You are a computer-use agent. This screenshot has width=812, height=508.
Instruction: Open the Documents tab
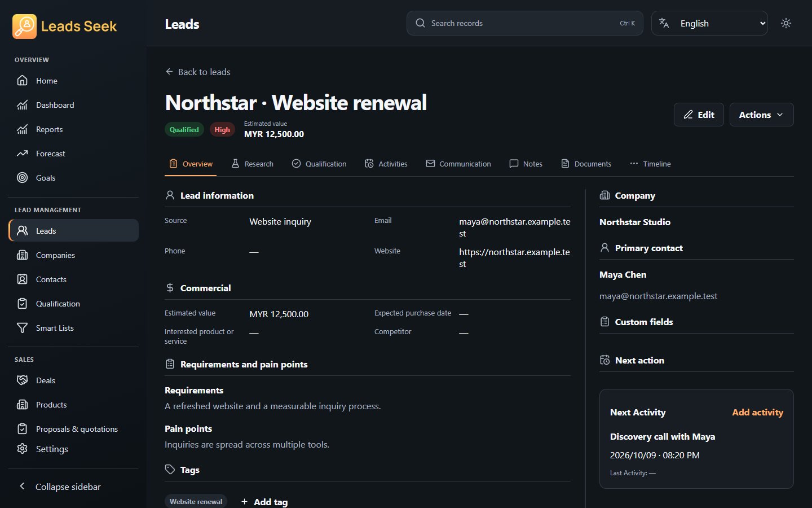(586, 164)
